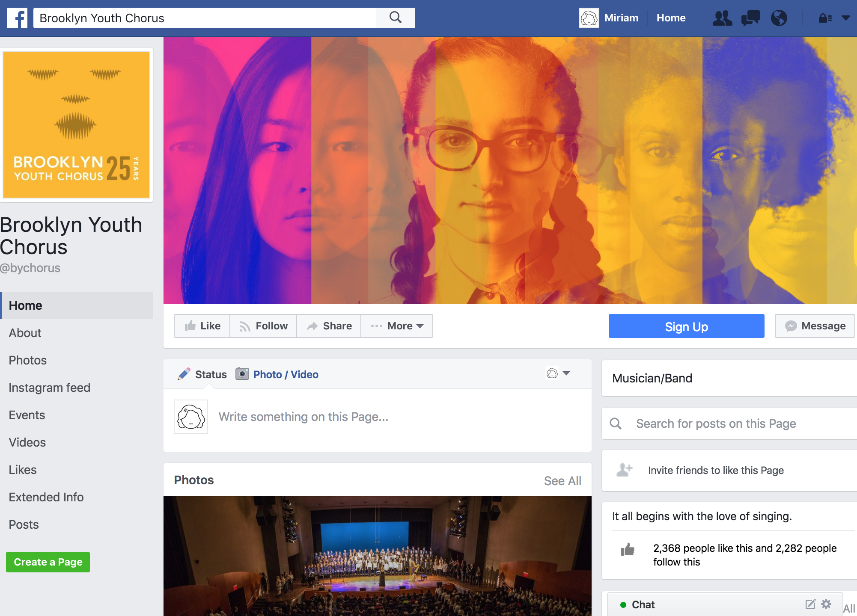Open the Instagram feed section
The width and height of the screenshot is (857, 616).
(x=49, y=388)
